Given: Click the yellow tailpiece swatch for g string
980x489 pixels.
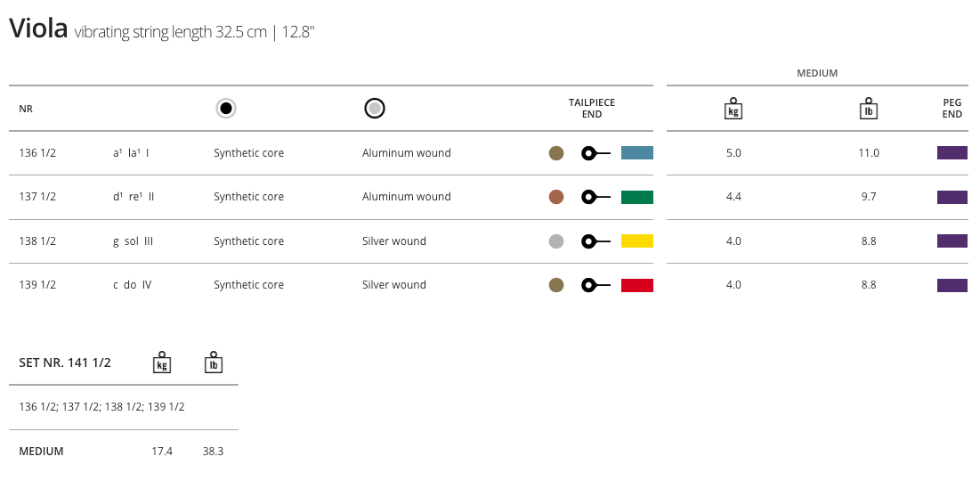Looking at the screenshot, I should (637, 241).
